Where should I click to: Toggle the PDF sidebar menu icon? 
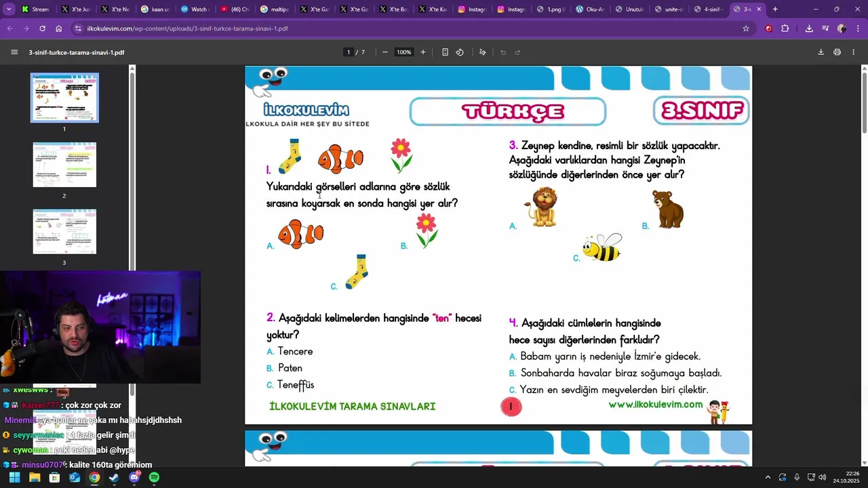pos(14,52)
